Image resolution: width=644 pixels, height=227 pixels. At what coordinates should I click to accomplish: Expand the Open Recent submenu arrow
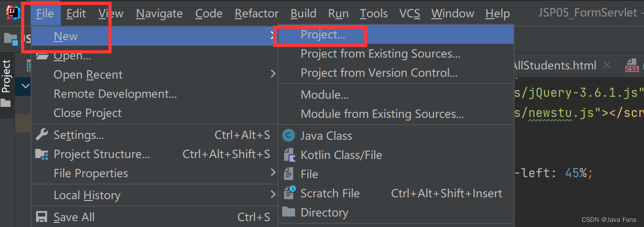273,74
